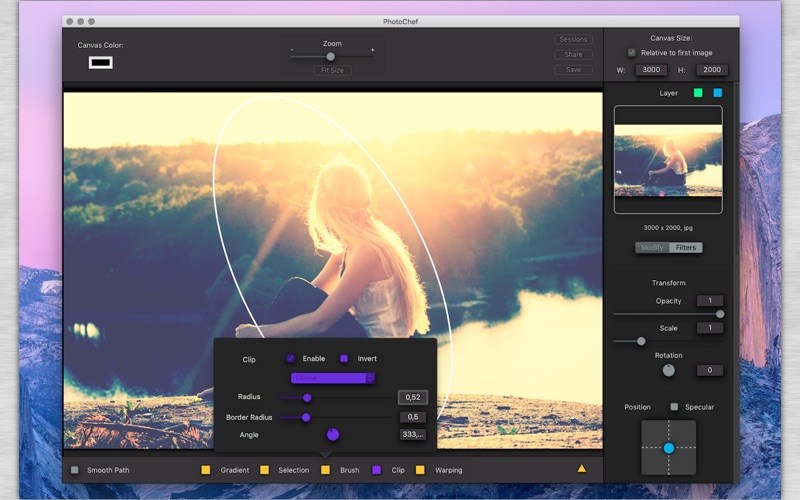The width and height of the screenshot is (800, 500).
Task: Select the Brush tool square icon
Action: point(325,469)
